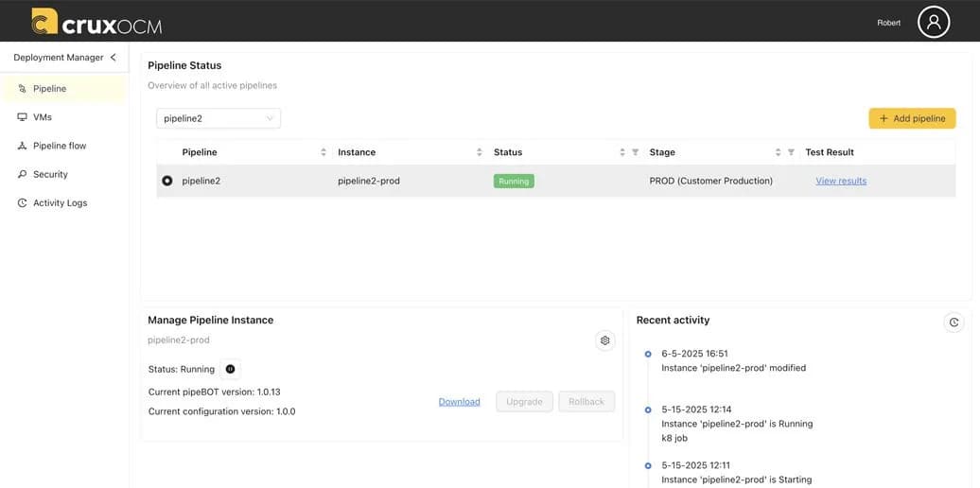Open the View results link

(x=841, y=181)
